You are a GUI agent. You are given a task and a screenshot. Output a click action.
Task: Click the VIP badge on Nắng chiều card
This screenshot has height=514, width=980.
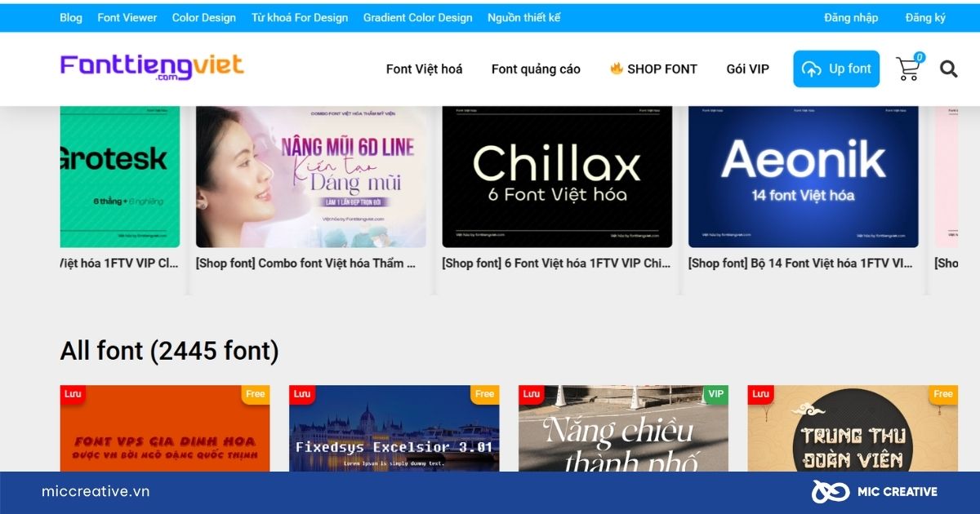tap(715, 394)
